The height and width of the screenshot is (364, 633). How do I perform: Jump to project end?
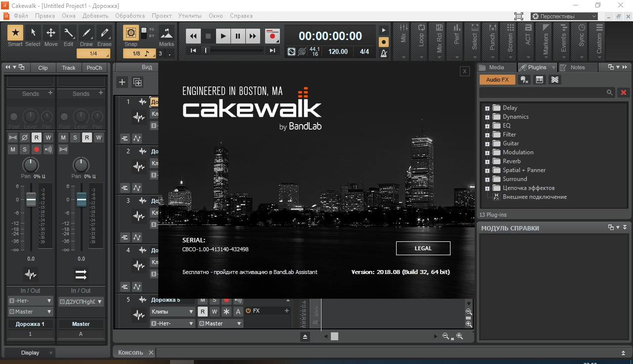pyautogui.click(x=272, y=50)
